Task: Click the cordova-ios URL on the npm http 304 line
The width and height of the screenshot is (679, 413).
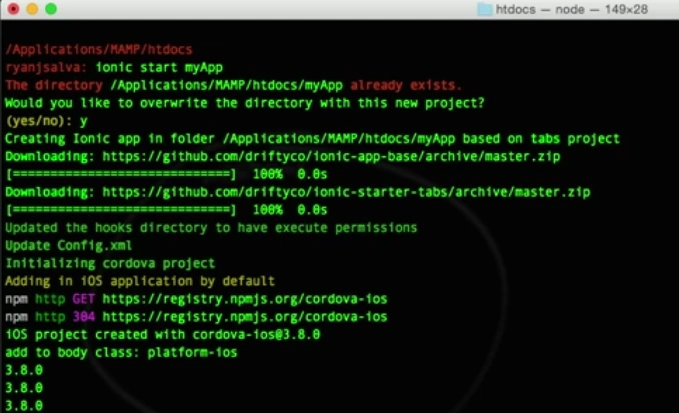Action: tap(245, 317)
